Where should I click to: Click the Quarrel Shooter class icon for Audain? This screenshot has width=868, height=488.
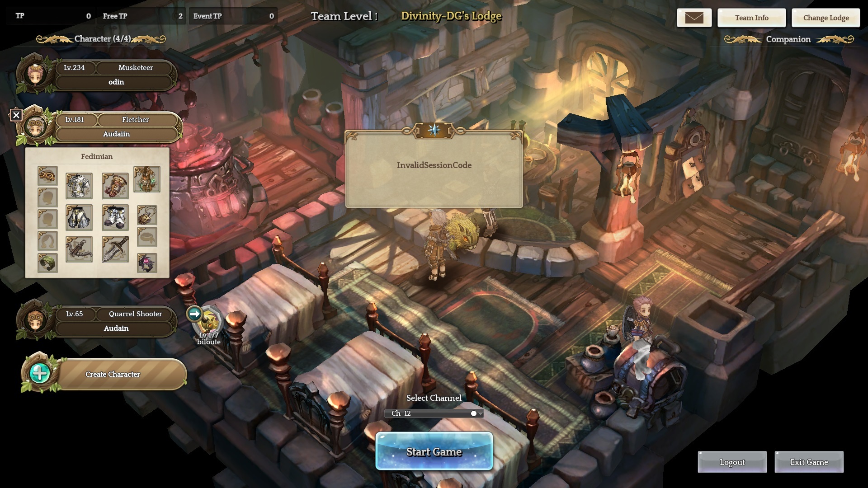click(135, 314)
